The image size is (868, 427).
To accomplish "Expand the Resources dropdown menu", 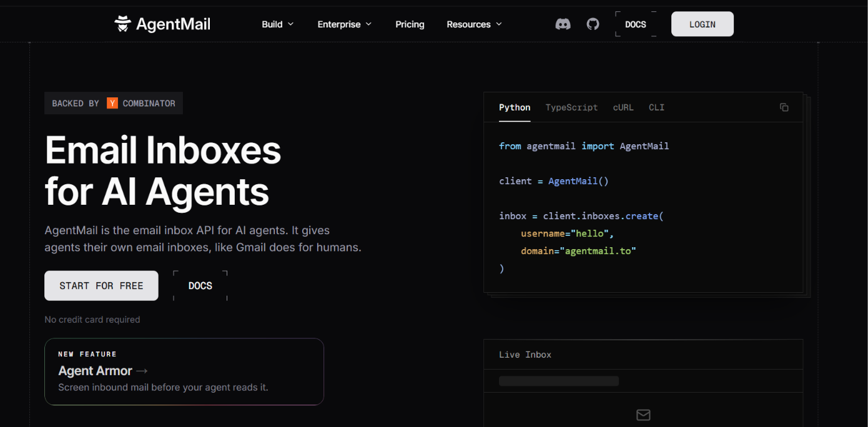I will [474, 24].
